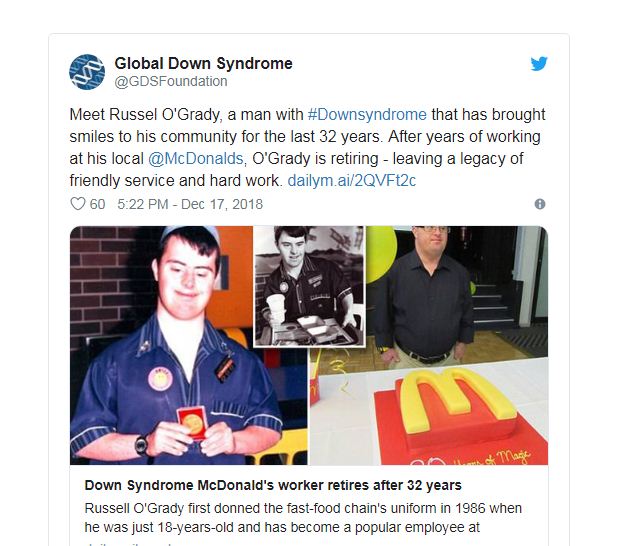Open the dailym.ai/2QVFt2c short link
The height and width of the screenshot is (546, 623).
click(x=352, y=180)
